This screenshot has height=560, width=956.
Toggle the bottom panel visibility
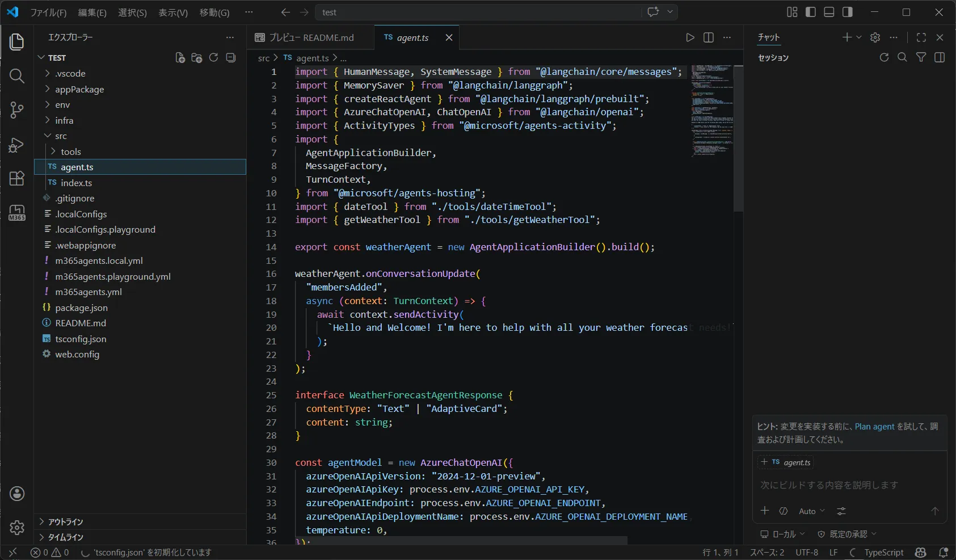[829, 12]
